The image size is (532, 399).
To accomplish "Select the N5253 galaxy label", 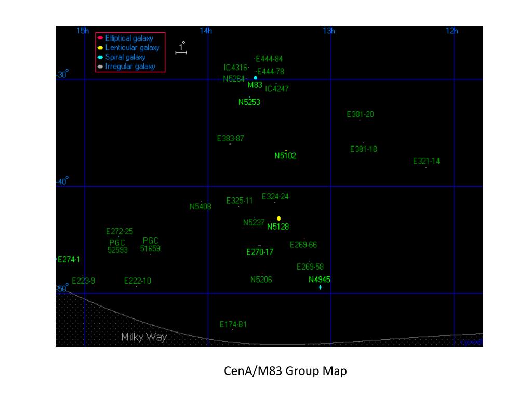I will point(249,102).
